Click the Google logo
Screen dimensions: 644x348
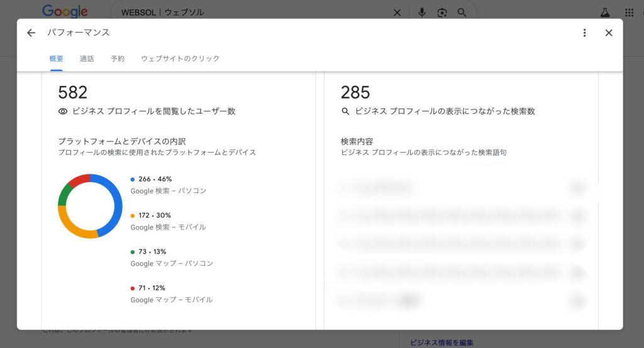(x=65, y=11)
